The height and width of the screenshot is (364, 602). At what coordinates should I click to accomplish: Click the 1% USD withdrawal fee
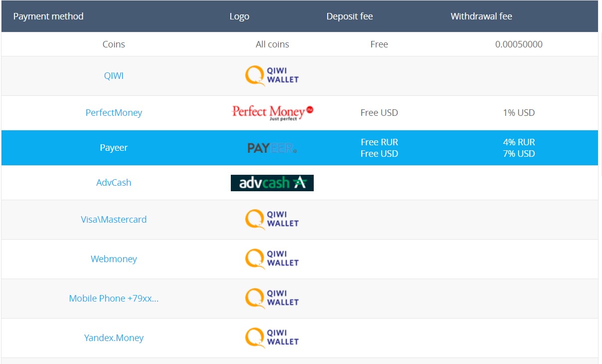(x=519, y=113)
